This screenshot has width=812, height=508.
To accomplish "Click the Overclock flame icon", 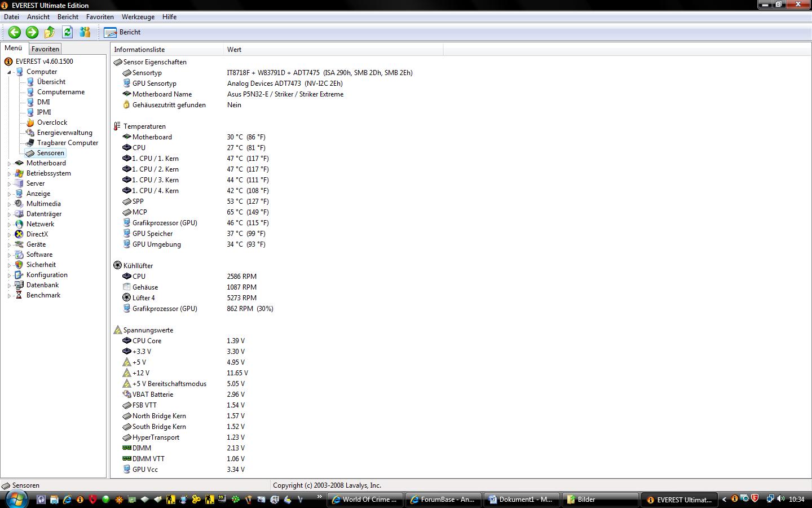I will click(30, 122).
